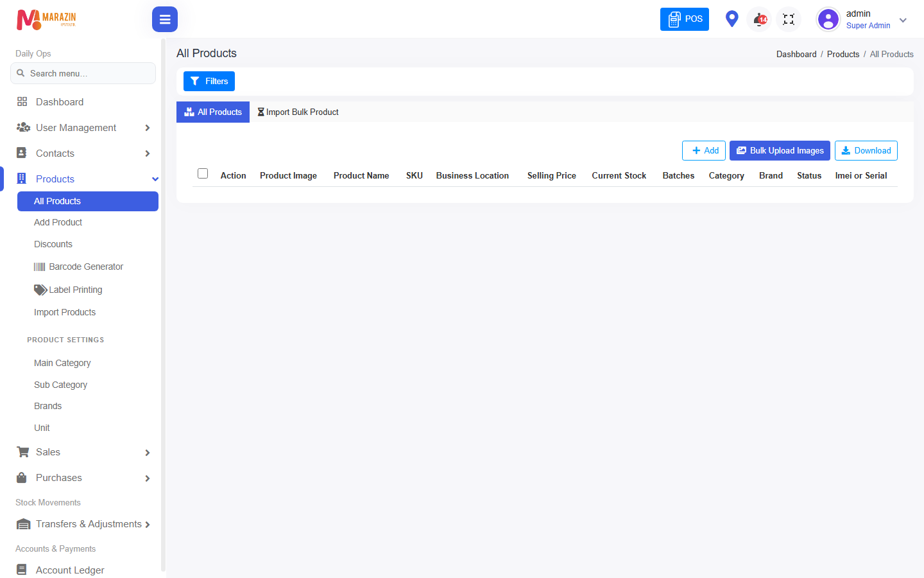Screen dimensions: 924x578
Task: Click the Account Ledger book icon
Action: [x=22, y=570]
